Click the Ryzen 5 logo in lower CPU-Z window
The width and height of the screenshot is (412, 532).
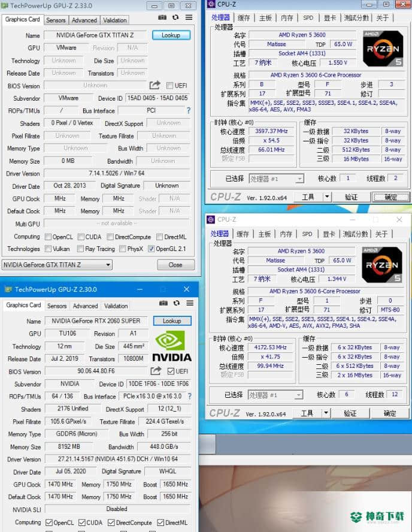pyautogui.click(x=382, y=265)
